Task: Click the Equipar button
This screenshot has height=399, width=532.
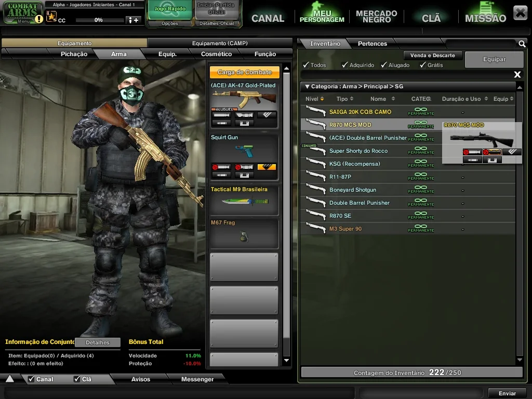Action: [494, 59]
